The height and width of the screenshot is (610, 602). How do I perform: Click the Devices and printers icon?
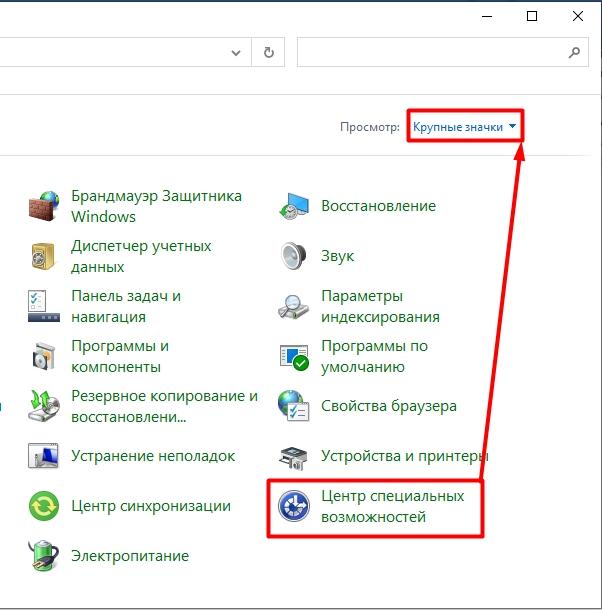click(x=294, y=457)
